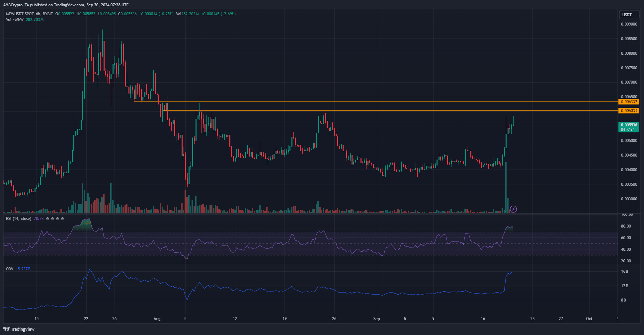
Task: Remove the RSI indicator from the chart
Action: point(57,219)
